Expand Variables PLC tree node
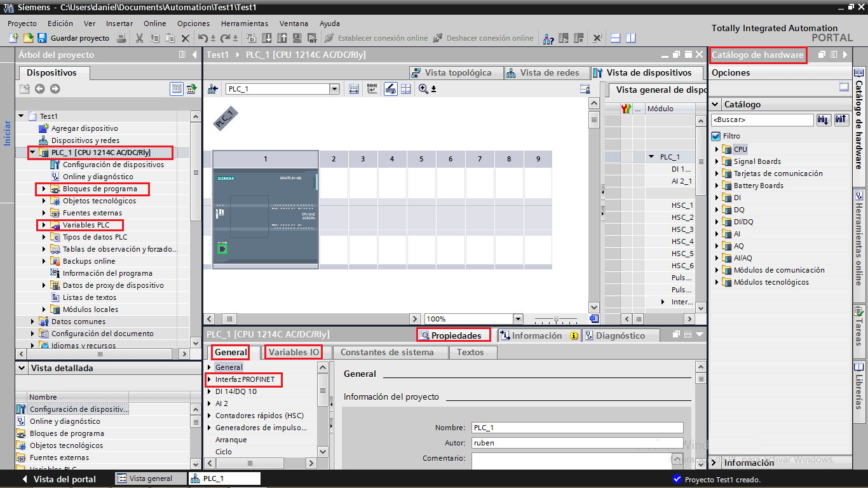Screen dimensions: 868x488 (44, 225)
